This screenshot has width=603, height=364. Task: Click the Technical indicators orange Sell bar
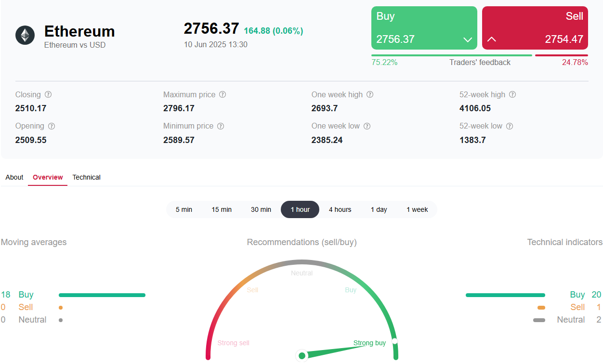[x=541, y=307]
